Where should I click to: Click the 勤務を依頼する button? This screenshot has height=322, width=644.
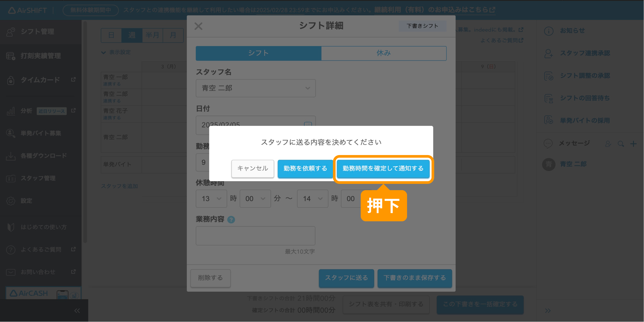(305, 169)
